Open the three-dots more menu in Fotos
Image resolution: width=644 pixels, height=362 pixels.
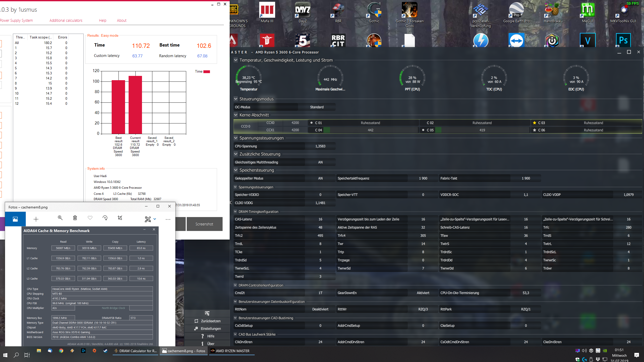pos(168,219)
